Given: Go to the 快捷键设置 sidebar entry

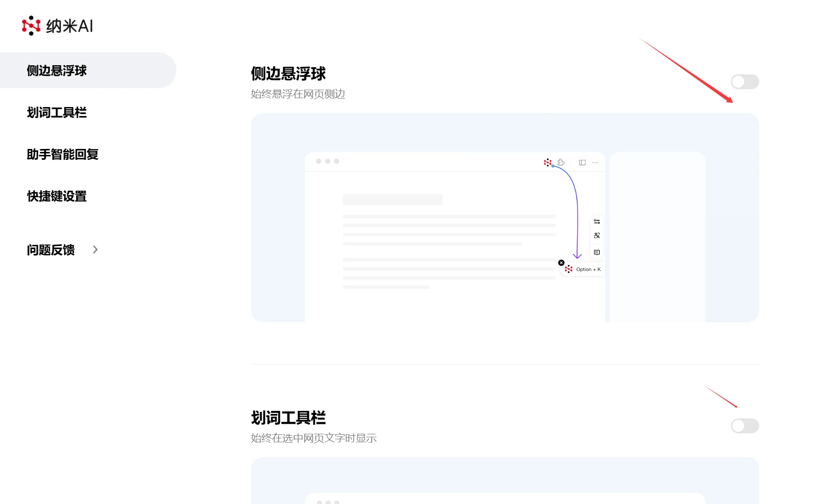Looking at the screenshot, I should click(x=56, y=196).
